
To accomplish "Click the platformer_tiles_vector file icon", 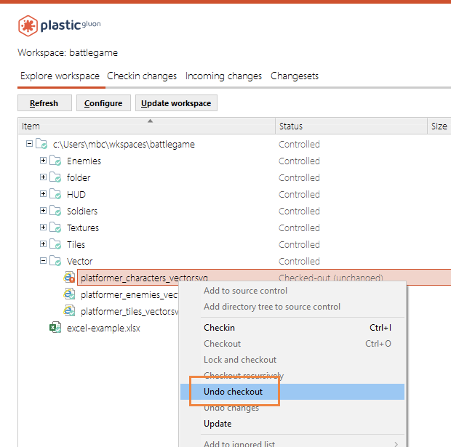I will (69, 311).
